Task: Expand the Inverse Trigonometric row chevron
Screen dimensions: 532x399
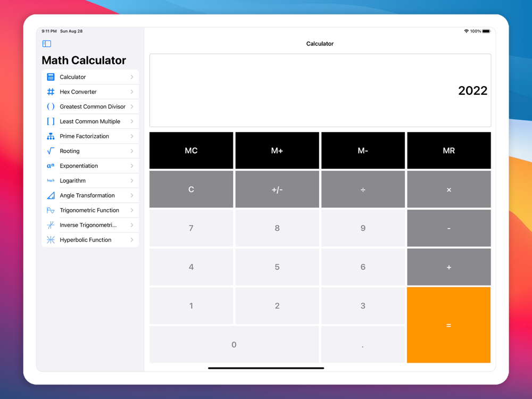Action: (132, 225)
